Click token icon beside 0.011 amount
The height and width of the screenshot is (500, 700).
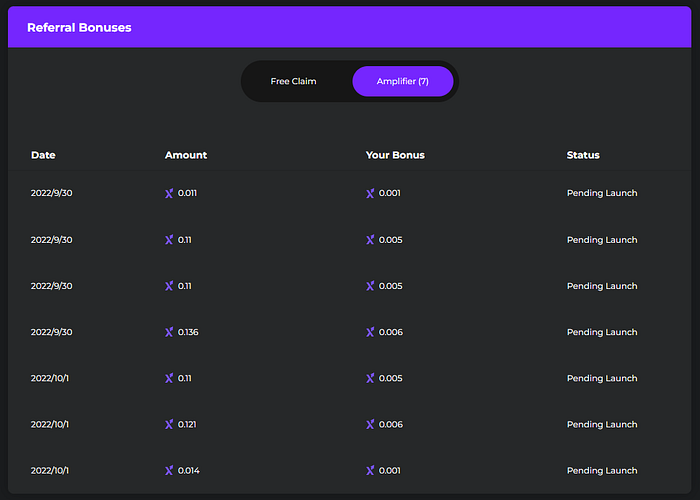click(x=169, y=193)
